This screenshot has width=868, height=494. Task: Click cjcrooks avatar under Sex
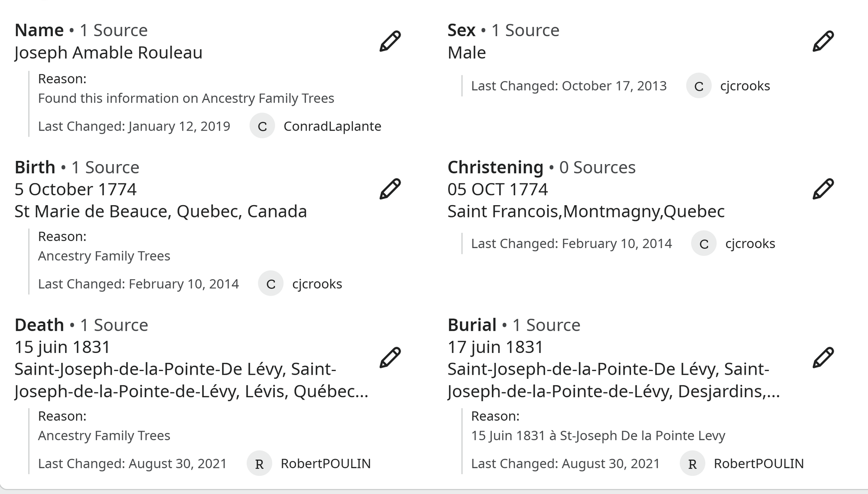699,86
